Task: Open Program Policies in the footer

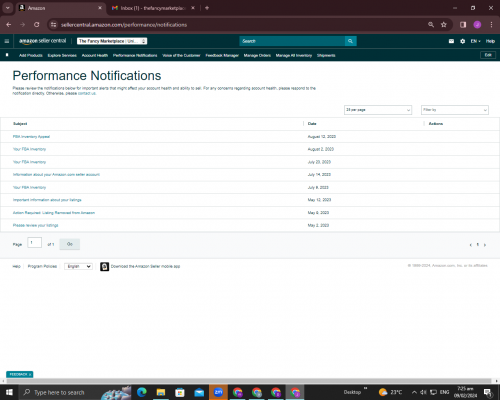Action: click(42, 266)
